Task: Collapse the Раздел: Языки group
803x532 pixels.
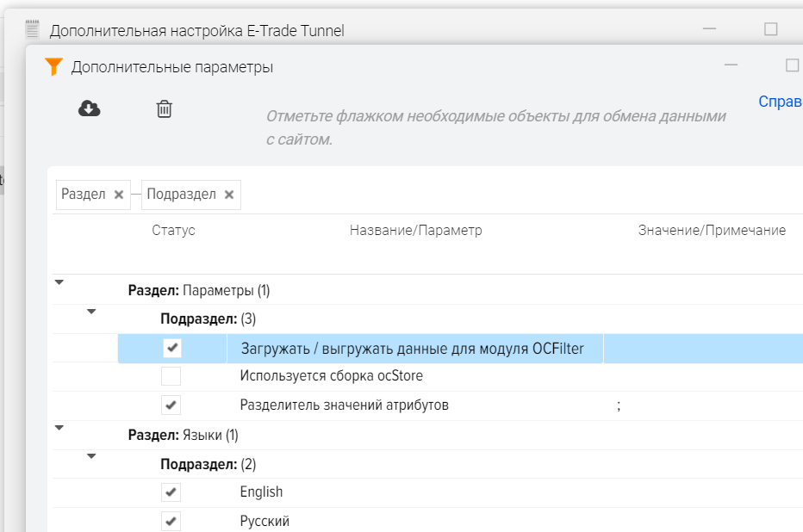Action: coord(59,427)
